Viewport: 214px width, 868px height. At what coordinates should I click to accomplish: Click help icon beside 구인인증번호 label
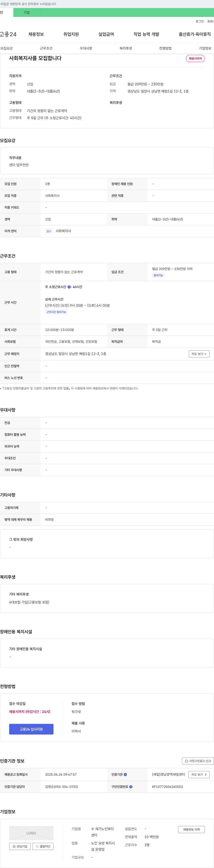[x=131, y=787]
